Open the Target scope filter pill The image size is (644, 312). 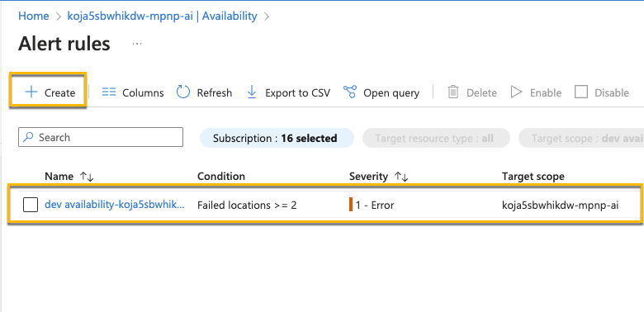(581, 138)
